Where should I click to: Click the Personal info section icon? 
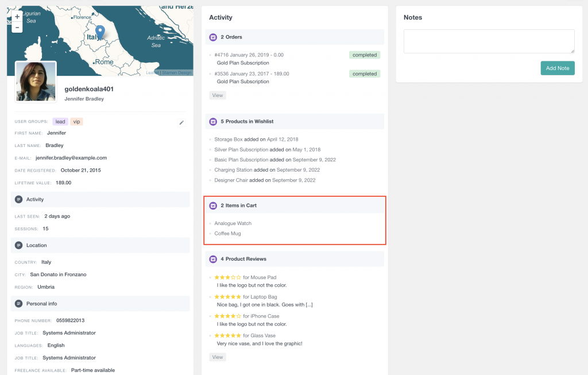coord(18,303)
